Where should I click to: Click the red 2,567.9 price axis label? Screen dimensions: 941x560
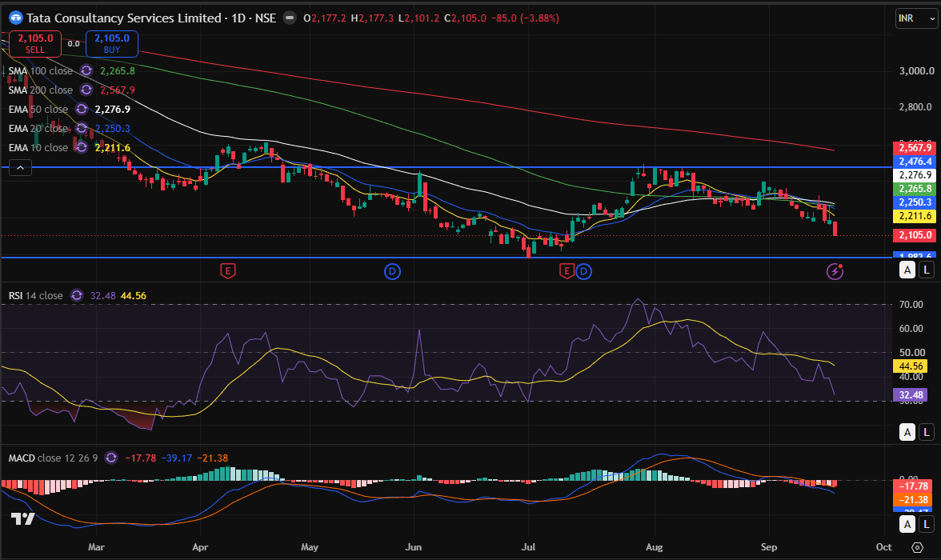point(915,148)
